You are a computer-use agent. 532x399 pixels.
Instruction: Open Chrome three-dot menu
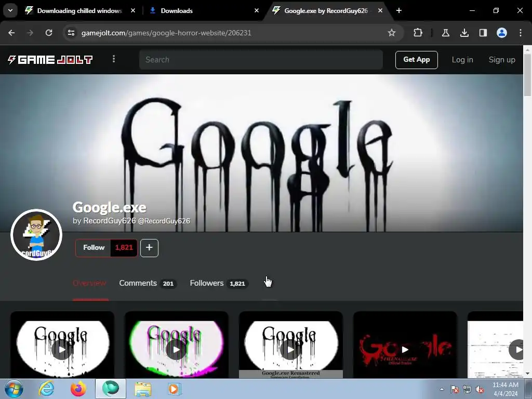pyautogui.click(x=521, y=33)
